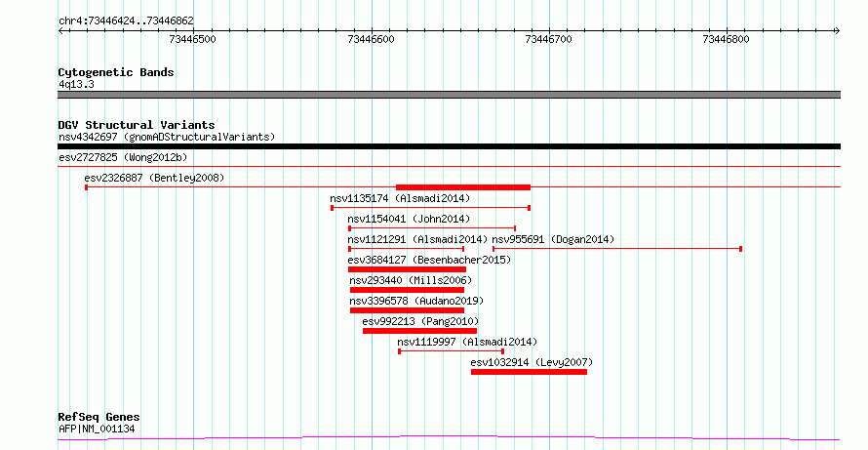Click the nsv955691 variant line

(x=617, y=249)
